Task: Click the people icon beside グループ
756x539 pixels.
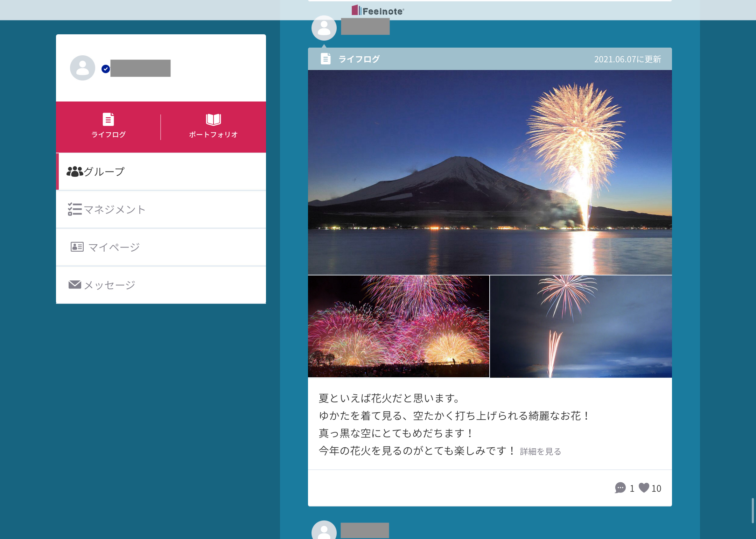Action: 75,171
